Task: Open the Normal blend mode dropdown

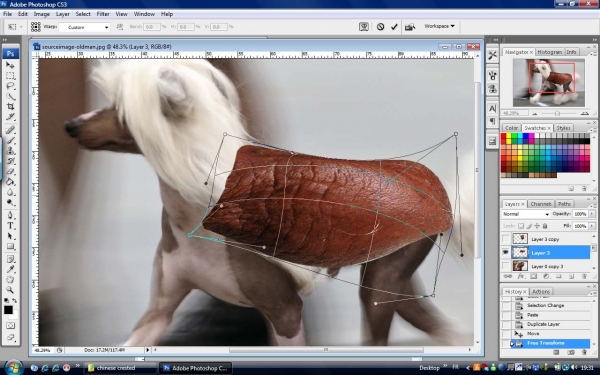Action: pyautogui.click(x=526, y=214)
